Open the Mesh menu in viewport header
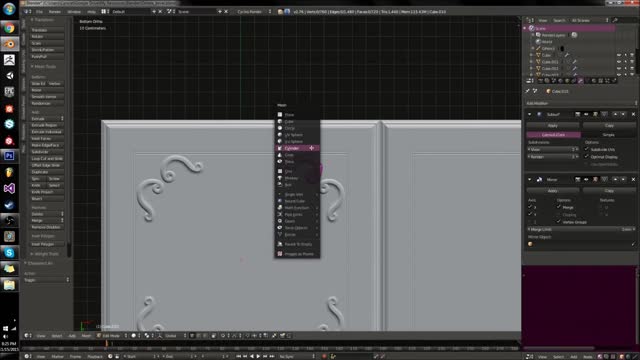This screenshot has width=640, height=360. pos(86,336)
